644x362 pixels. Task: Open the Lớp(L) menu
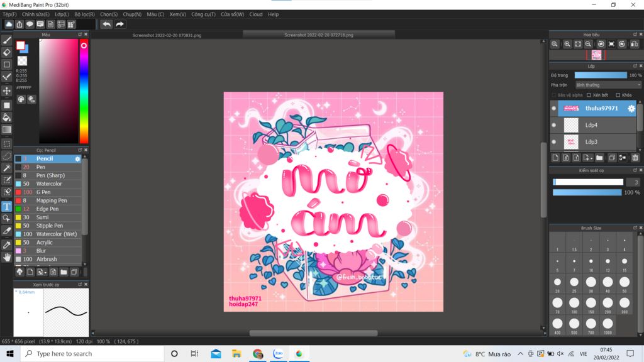62,14
